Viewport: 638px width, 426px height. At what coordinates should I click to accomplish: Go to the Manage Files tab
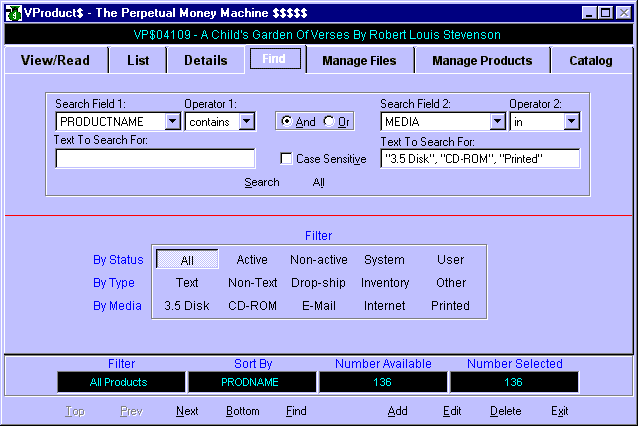[x=359, y=61]
